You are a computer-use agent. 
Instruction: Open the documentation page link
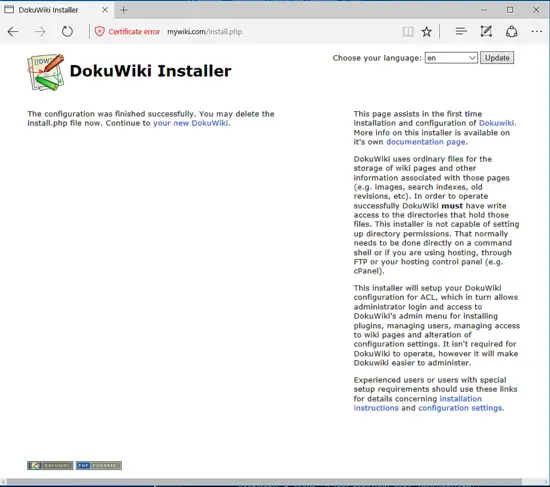click(426, 142)
